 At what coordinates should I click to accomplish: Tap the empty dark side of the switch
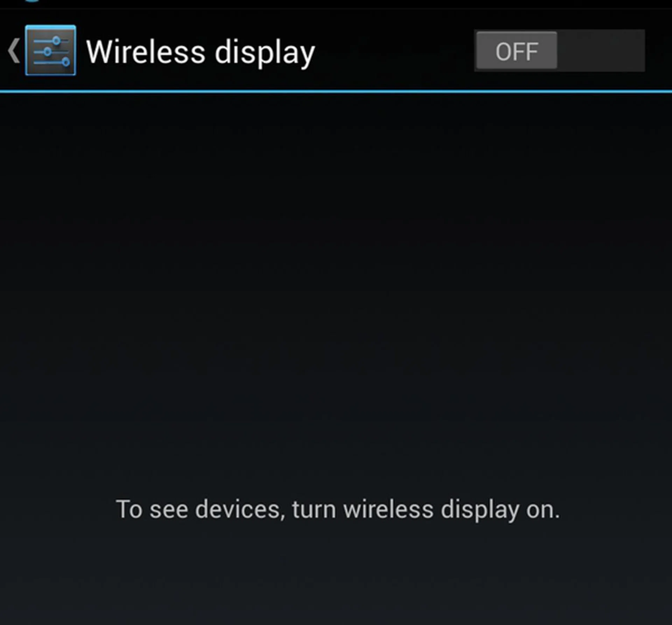601,51
